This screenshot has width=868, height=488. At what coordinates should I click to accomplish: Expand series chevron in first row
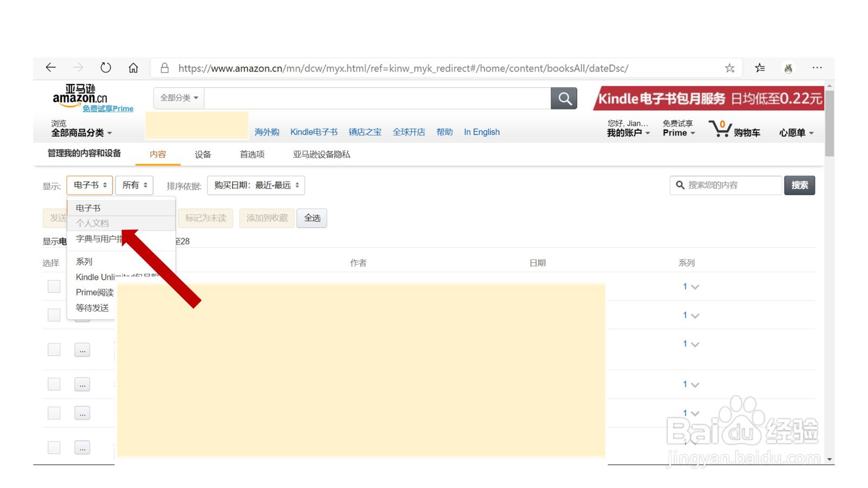(695, 287)
